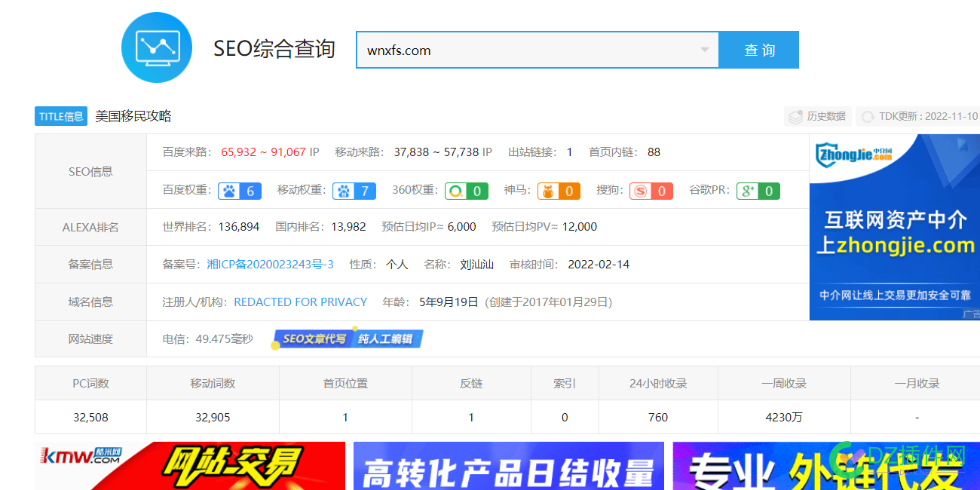Open the 高转化产品日结收量 banner ad
980x490 pixels.
[509, 466]
